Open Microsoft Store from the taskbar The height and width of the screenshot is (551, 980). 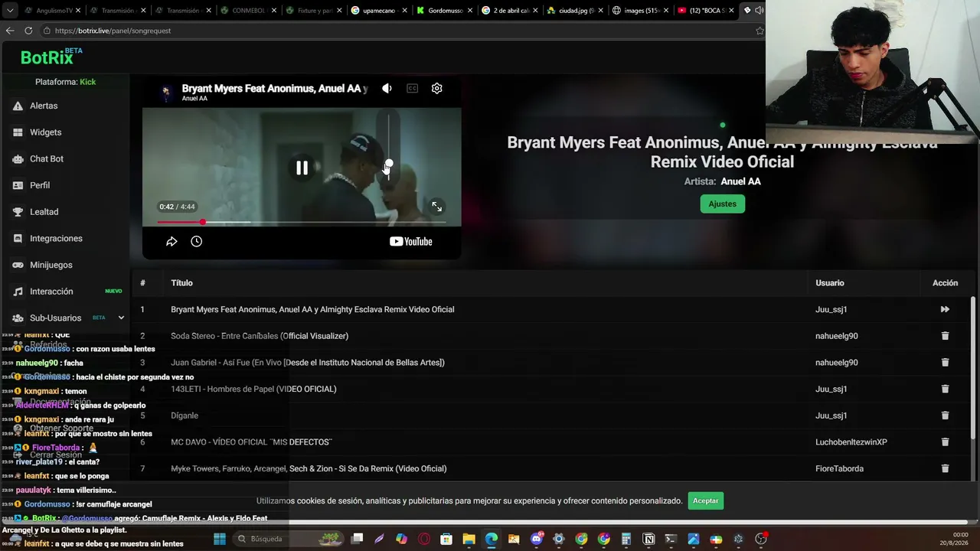(x=446, y=539)
